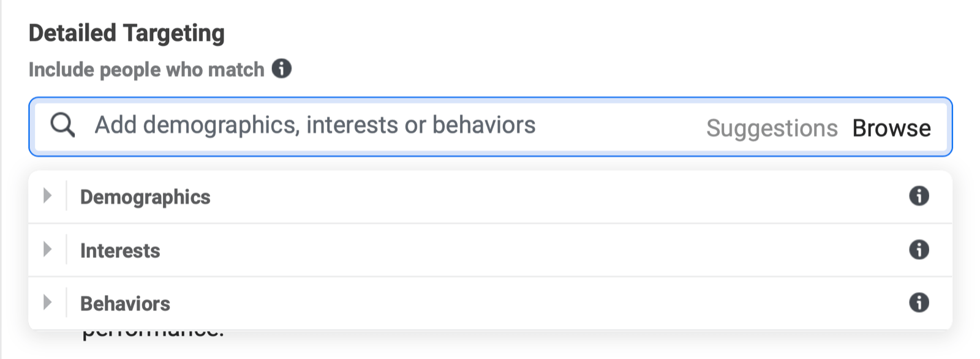Open the Behaviors info icon
The height and width of the screenshot is (359, 980).
point(919,303)
